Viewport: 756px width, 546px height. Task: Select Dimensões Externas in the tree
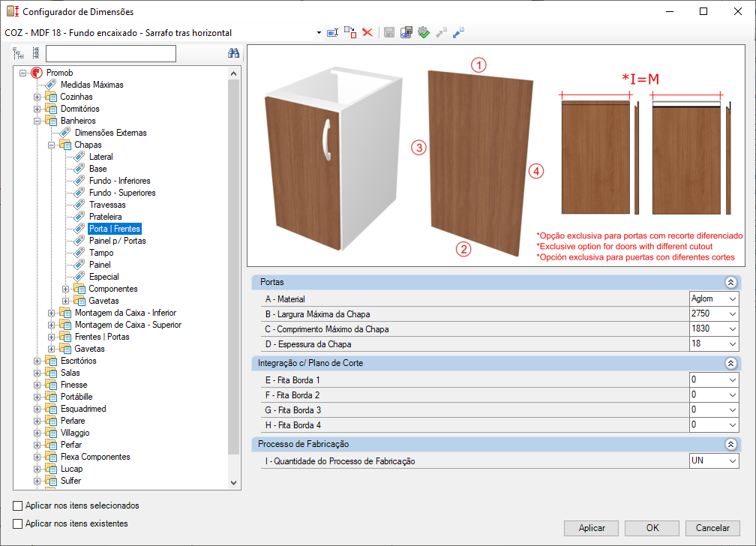pos(110,133)
